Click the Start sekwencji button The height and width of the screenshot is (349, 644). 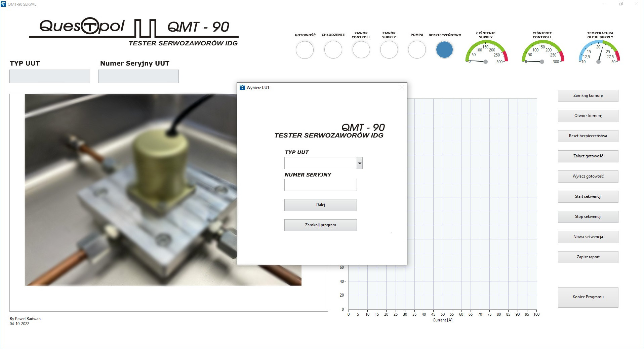click(588, 197)
